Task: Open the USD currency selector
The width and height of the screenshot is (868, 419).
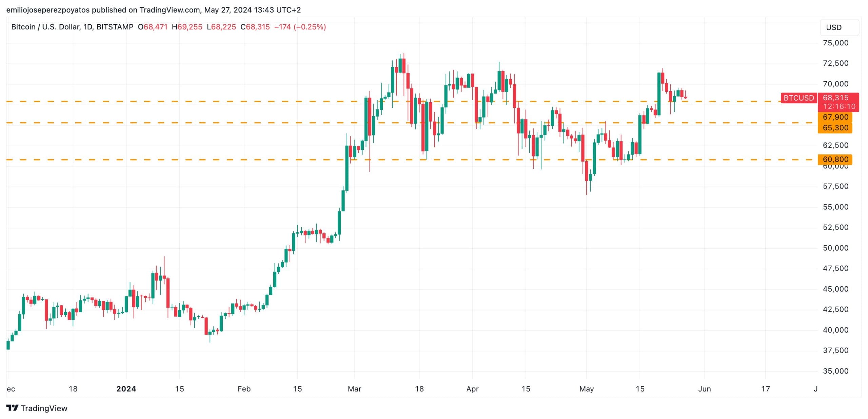Action: [839, 27]
